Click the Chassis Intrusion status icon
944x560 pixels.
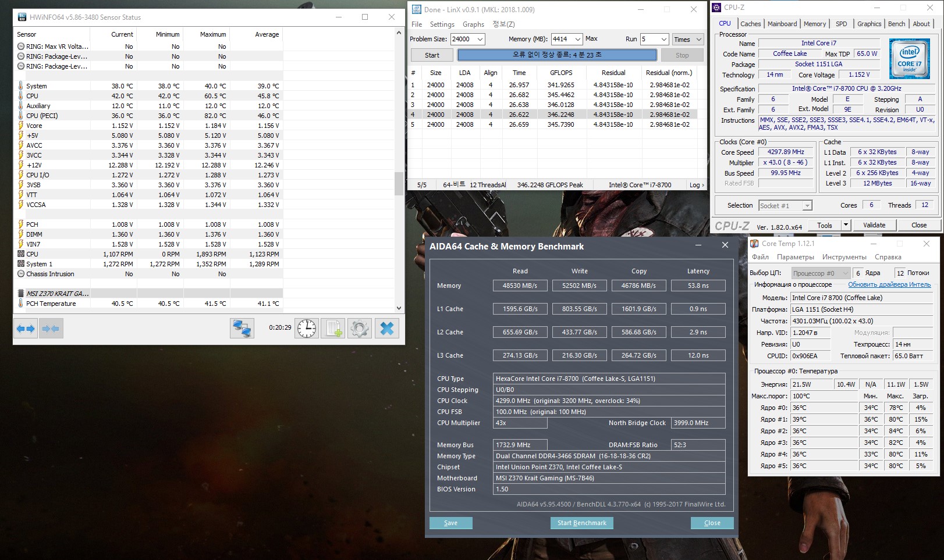point(21,274)
